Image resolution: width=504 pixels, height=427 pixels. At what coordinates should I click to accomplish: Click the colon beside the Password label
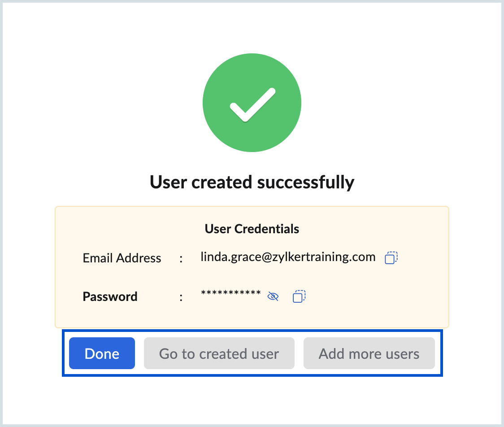181,297
